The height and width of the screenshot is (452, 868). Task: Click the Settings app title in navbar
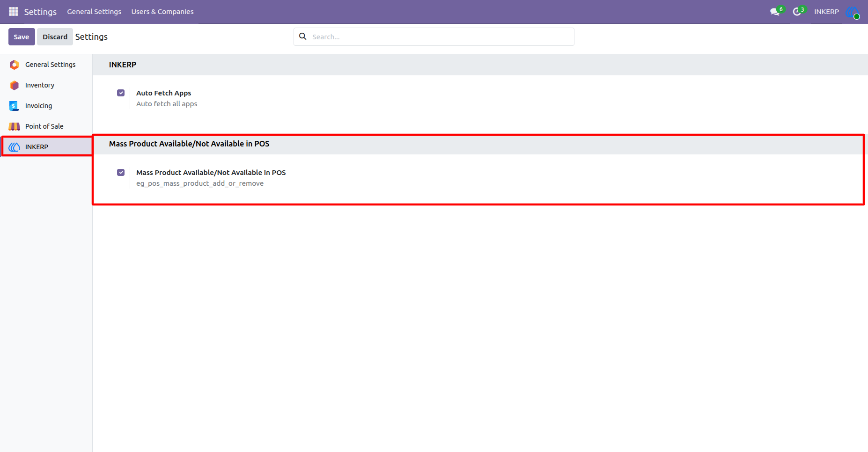tap(40, 12)
